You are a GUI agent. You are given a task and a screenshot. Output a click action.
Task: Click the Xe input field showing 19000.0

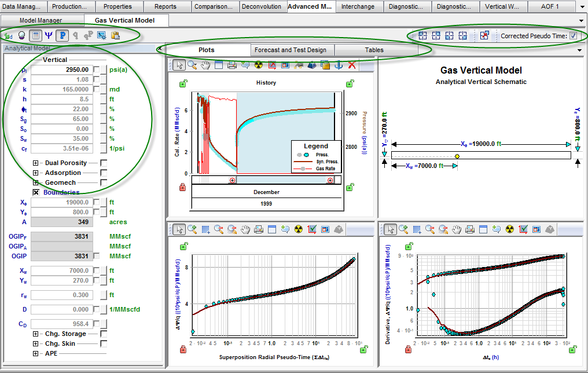pyautogui.click(x=61, y=202)
